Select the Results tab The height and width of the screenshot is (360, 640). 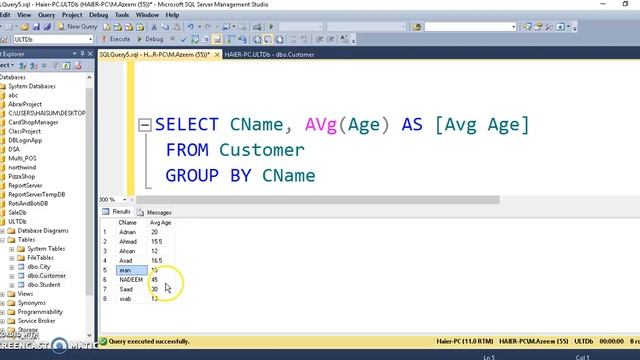click(117, 212)
